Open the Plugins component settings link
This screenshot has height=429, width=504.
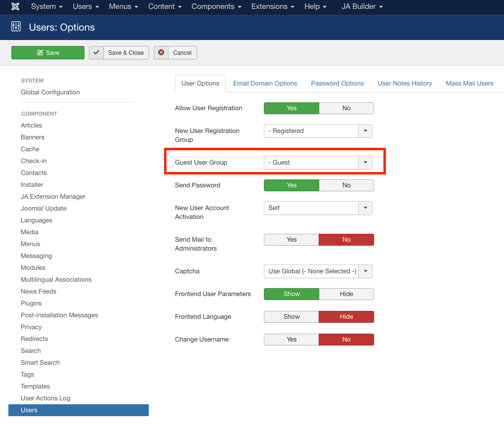(31, 303)
